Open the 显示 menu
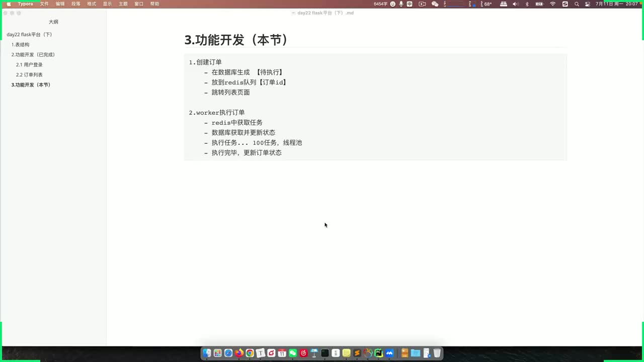Viewport: 644px width, 362px height. [x=107, y=4]
